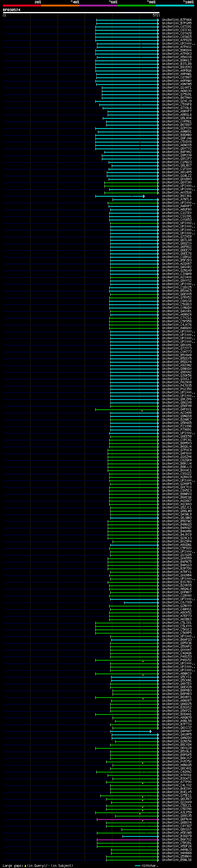The height and width of the screenshot is (868, 197).
Task: Select hit label UniRef100_B9WLS6
Action: coord(176,860)
